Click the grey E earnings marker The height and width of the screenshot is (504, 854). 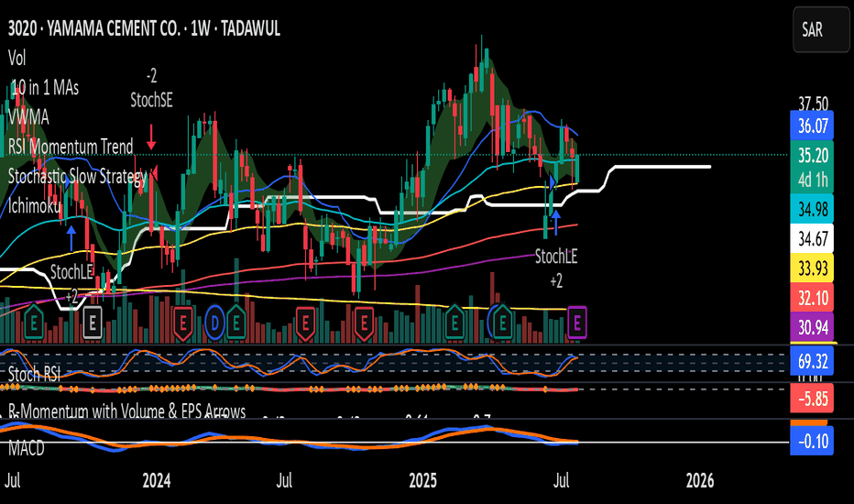[92, 323]
